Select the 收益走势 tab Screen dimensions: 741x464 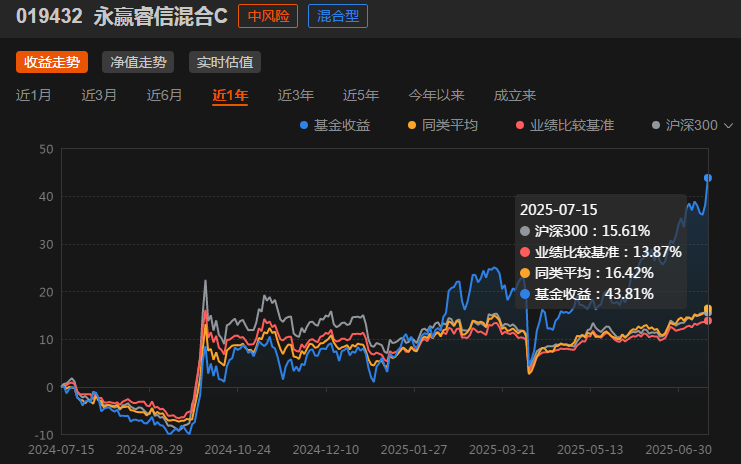click(52, 62)
